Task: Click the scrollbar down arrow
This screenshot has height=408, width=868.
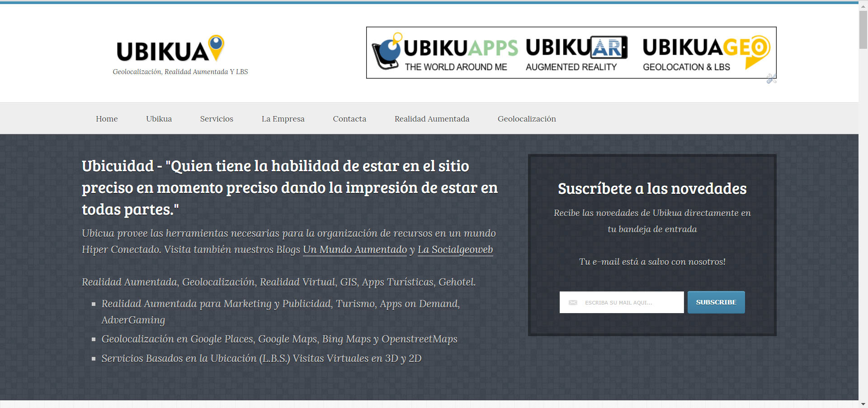Action: (x=863, y=404)
